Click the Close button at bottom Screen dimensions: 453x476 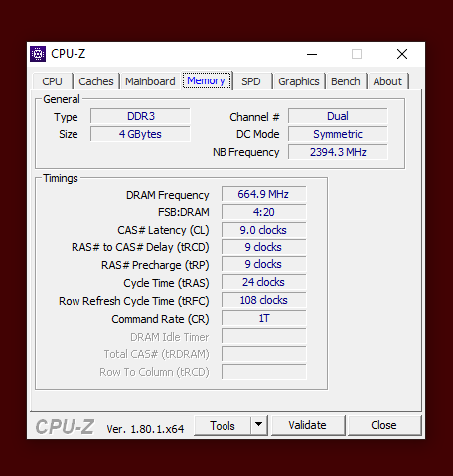click(x=383, y=425)
